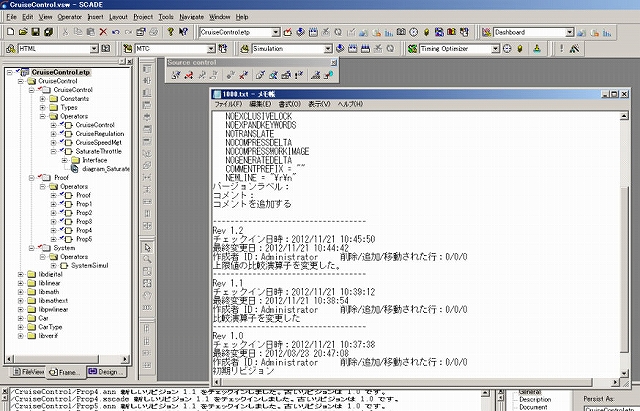Click the last Source control icon with cyan dot
This screenshot has height=411, width=640.
coord(329,75)
